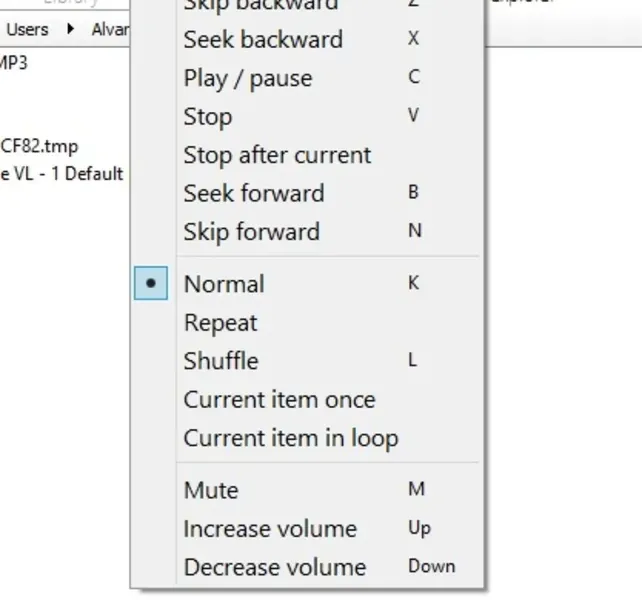The width and height of the screenshot is (642, 600).
Task: Enable Repeat playback mode
Action: (220, 323)
